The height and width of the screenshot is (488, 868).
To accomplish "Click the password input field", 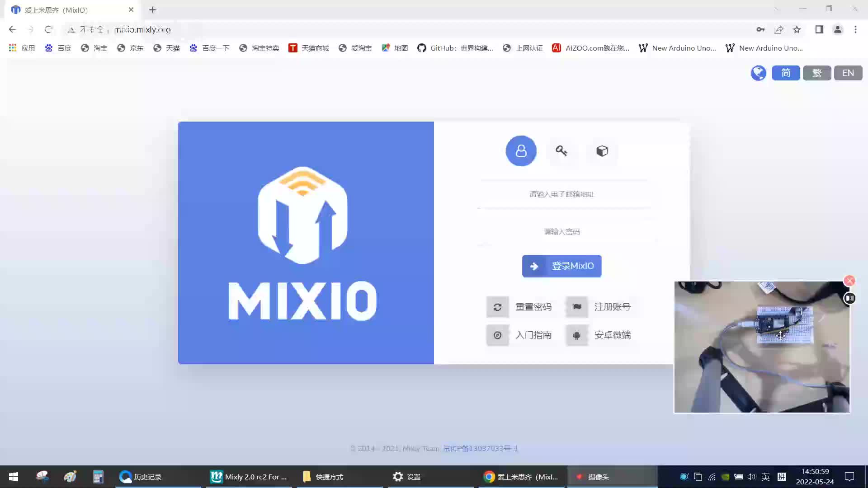I will [x=562, y=232].
